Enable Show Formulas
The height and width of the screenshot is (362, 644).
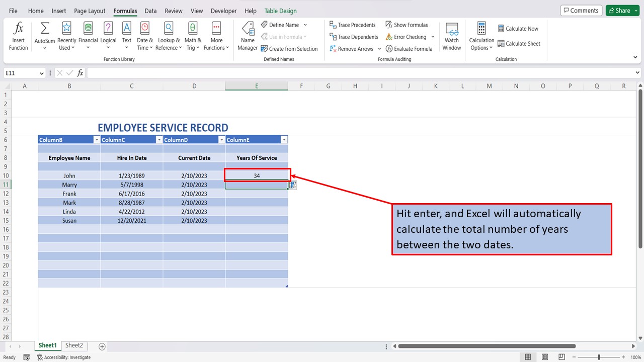[x=407, y=24]
